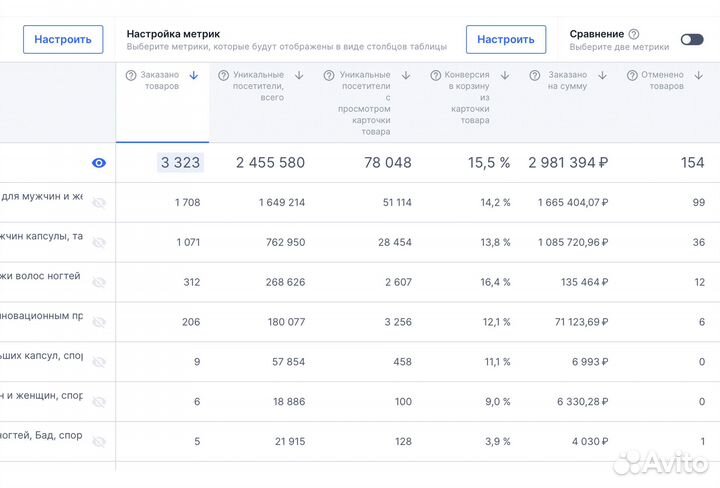Sort by Заказано на сумму arrow

pos(603,76)
